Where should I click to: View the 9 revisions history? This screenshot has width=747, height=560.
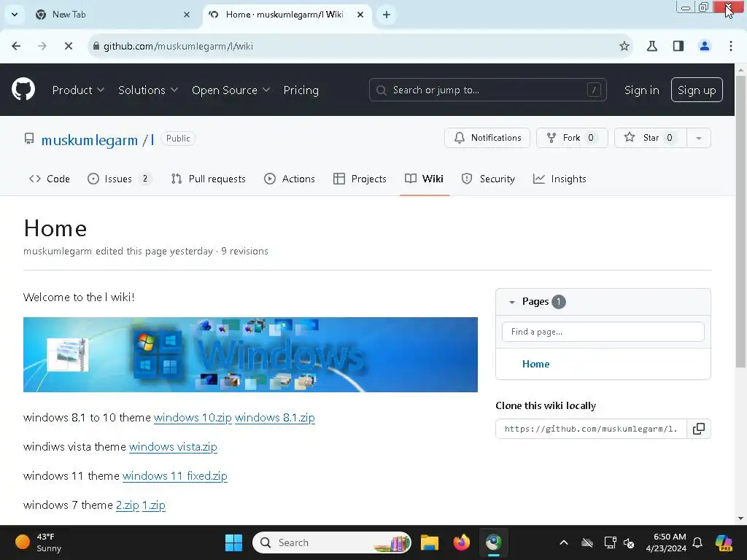coord(244,251)
